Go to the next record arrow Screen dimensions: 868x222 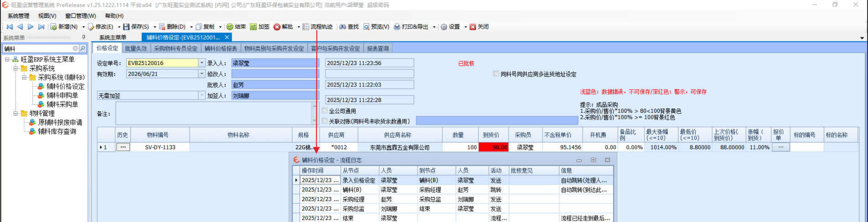pos(31,27)
